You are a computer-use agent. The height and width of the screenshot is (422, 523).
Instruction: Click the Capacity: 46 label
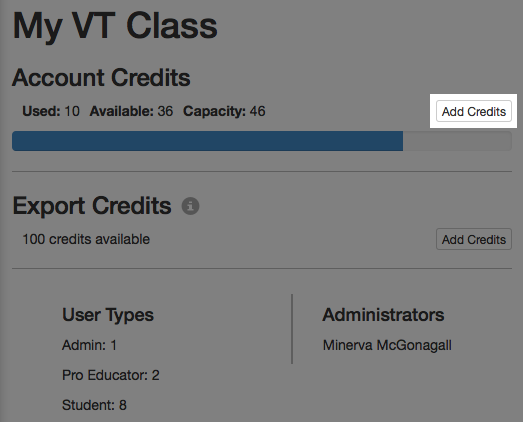point(224,111)
